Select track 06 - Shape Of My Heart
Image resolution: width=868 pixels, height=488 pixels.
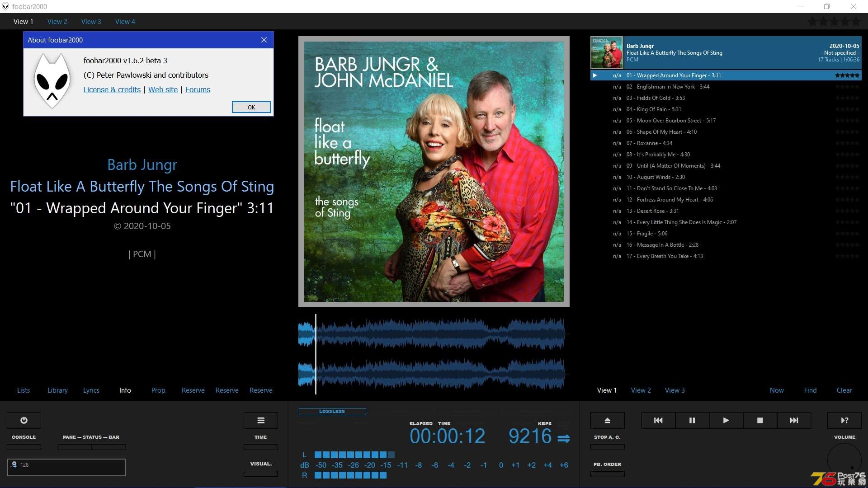(726, 132)
